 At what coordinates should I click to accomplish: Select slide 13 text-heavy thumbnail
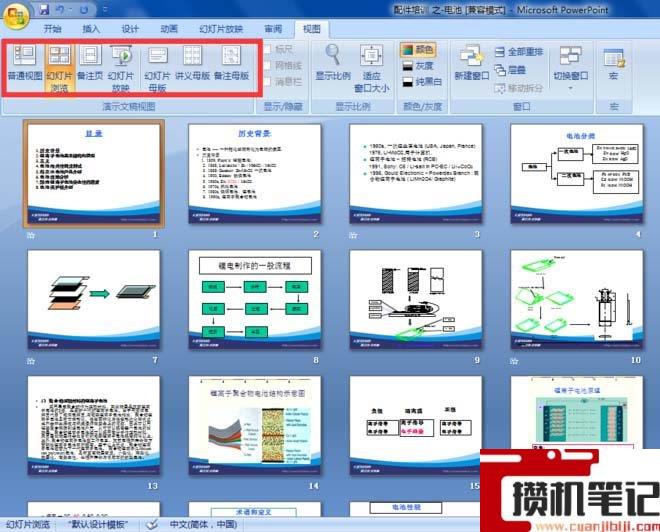(94, 426)
